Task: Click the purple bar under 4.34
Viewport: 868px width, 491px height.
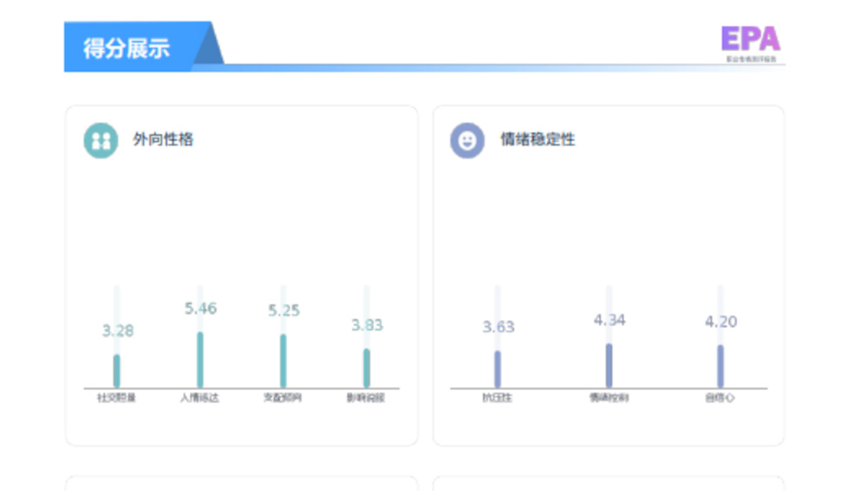Action: pos(609,366)
